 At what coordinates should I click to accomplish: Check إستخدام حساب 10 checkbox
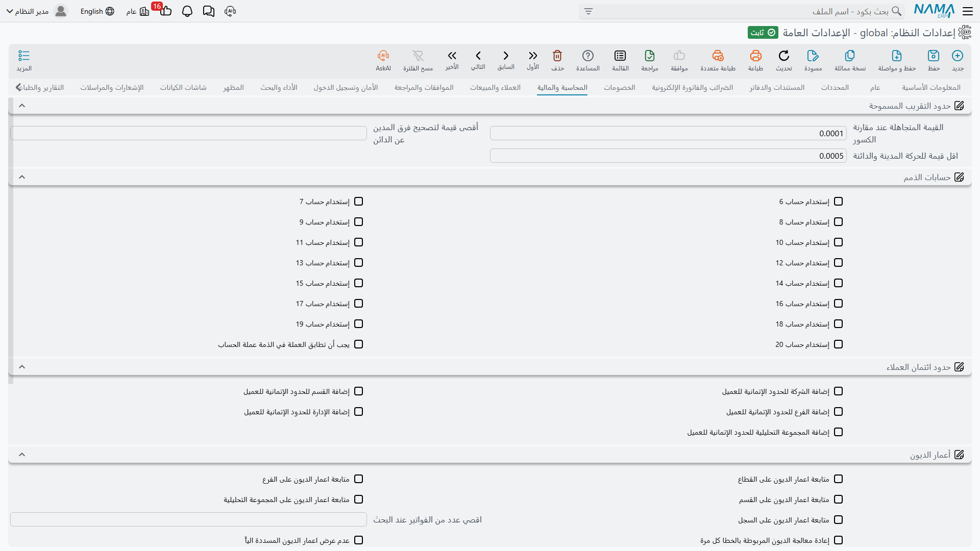(x=838, y=242)
